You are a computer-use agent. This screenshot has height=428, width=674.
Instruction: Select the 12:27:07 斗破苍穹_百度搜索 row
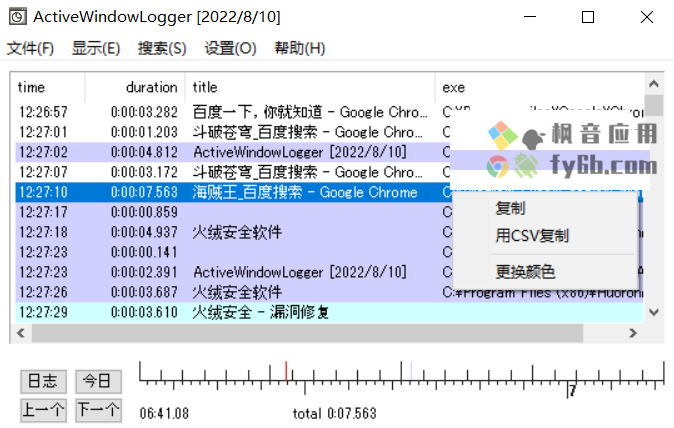(329, 172)
